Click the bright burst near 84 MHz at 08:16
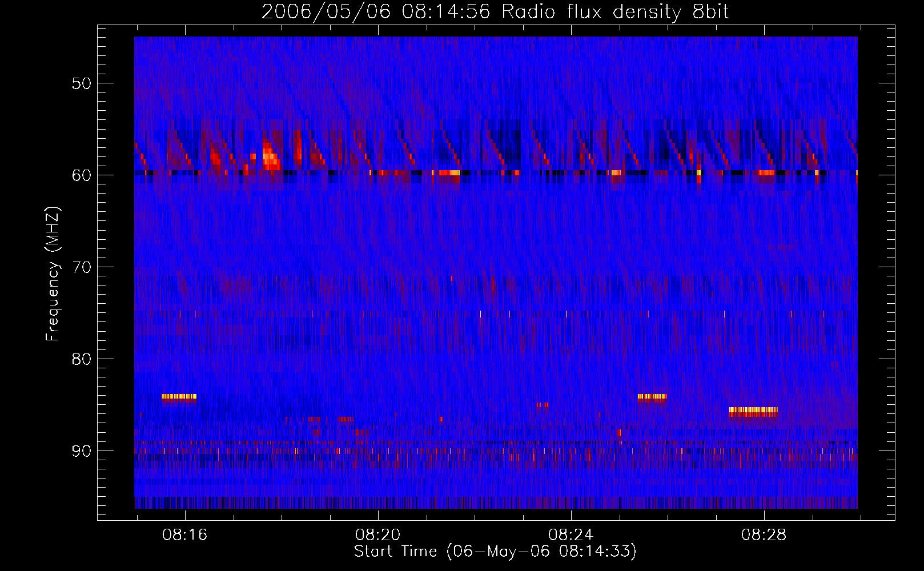Image resolution: width=924 pixels, height=571 pixels. tap(179, 397)
